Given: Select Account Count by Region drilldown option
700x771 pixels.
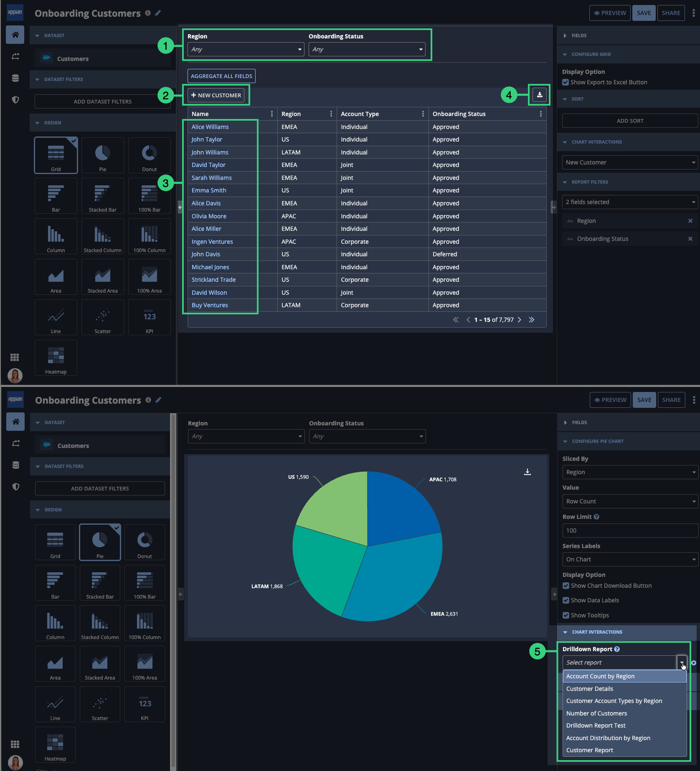Looking at the screenshot, I should 625,676.
